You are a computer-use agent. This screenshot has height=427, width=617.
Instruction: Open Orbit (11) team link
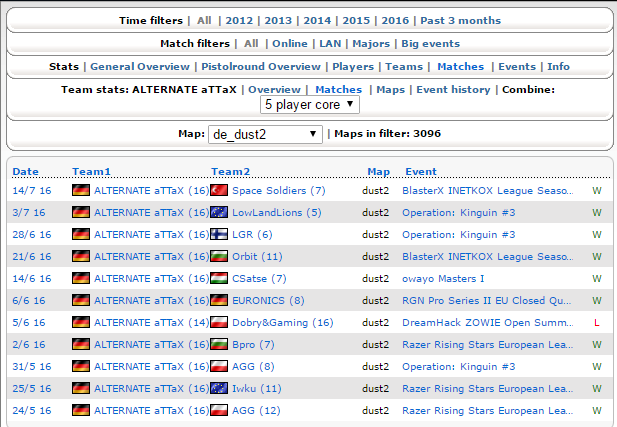[x=257, y=257]
